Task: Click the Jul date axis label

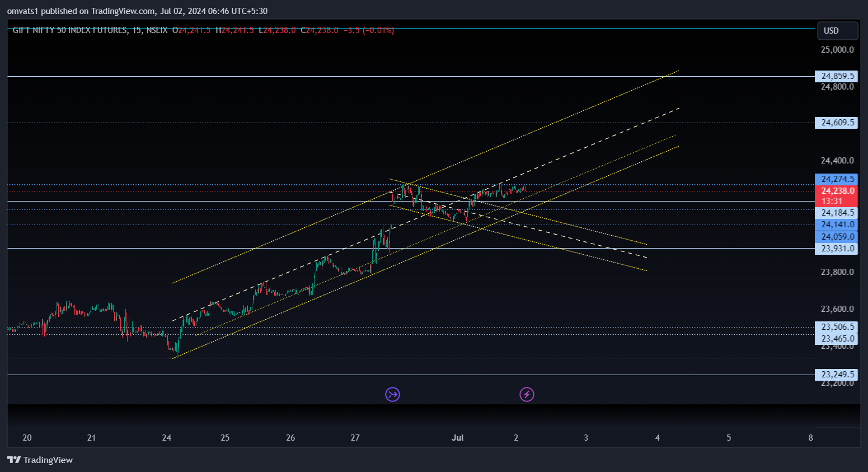Action: (x=458, y=438)
